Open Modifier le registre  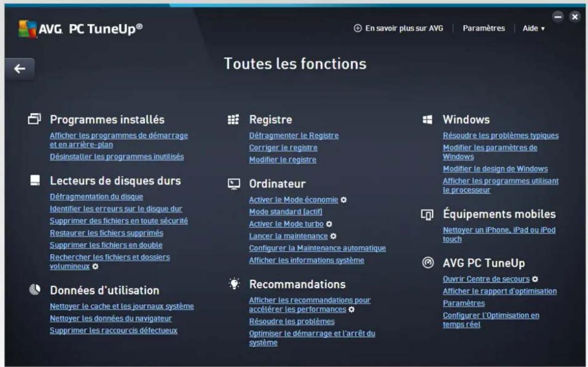(x=282, y=160)
